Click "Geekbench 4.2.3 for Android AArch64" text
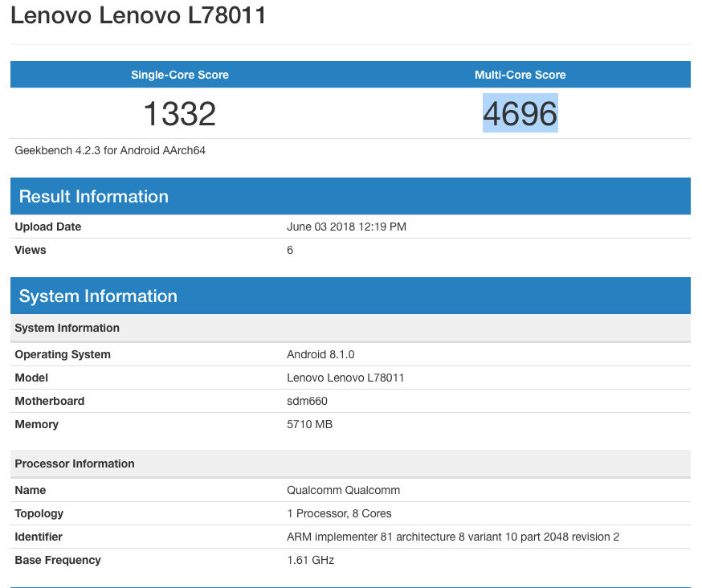702x588 pixels. (x=110, y=150)
